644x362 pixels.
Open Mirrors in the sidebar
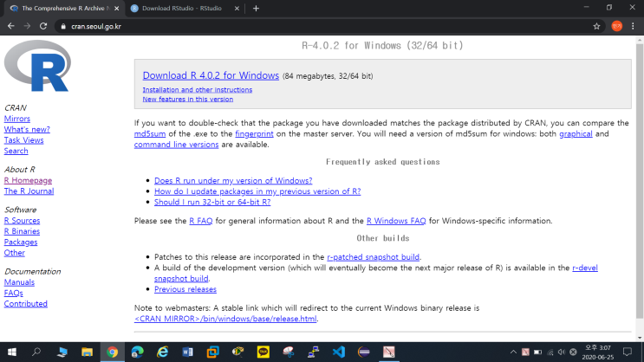(x=16, y=119)
